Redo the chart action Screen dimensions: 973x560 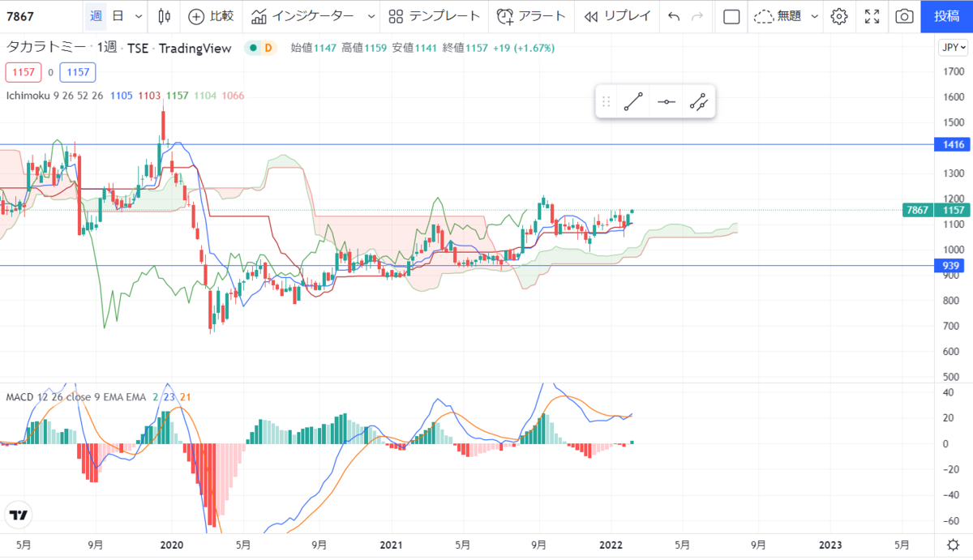pyautogui.click(x=697, y=16)
